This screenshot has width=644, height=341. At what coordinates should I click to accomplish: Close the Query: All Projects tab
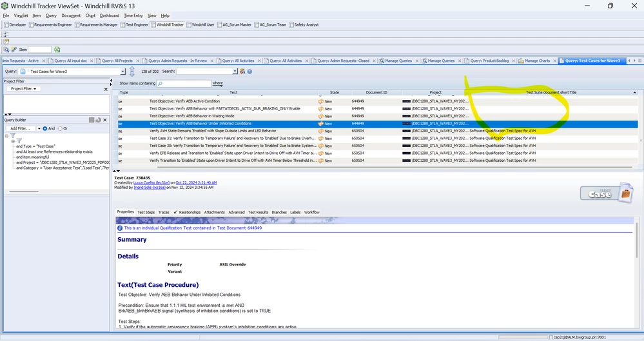[137, 61]
